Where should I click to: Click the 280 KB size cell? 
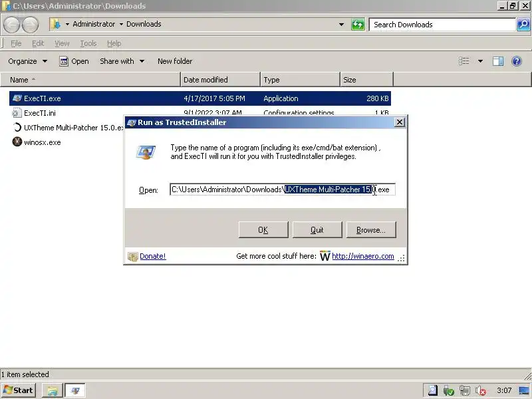(x=377, y=98)
